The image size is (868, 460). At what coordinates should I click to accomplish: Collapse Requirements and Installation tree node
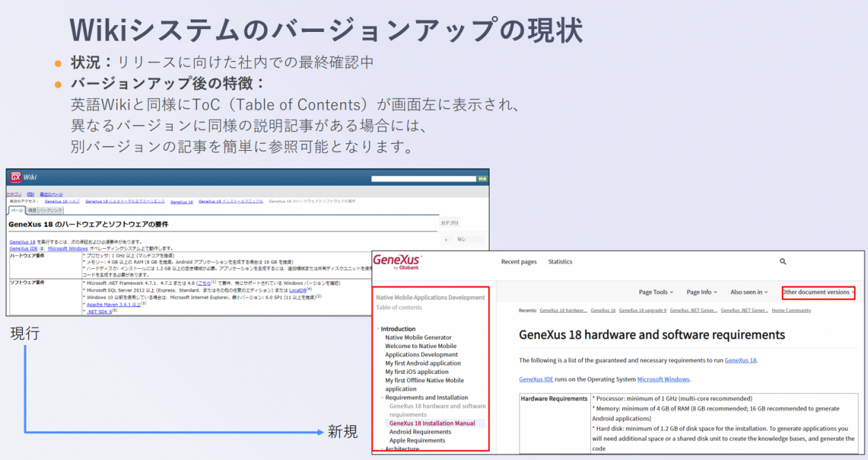(x=383, y=397)
